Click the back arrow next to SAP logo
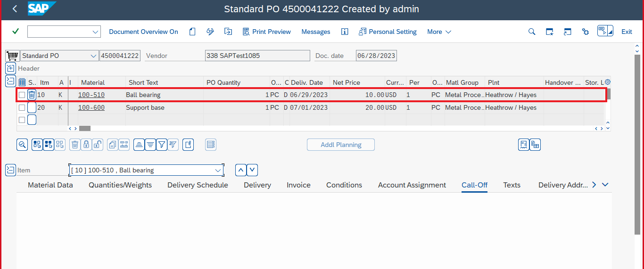Viewport: 644px width, 269px height. [15, 9]
